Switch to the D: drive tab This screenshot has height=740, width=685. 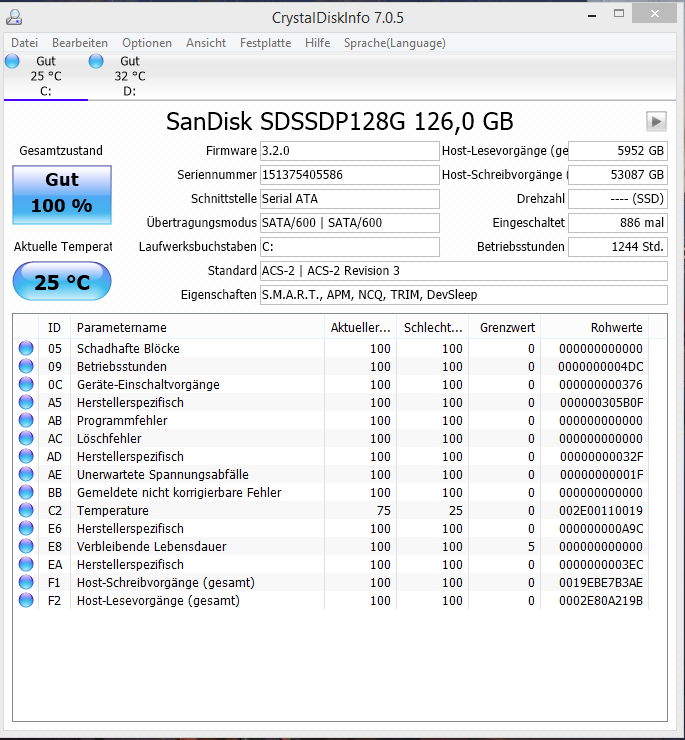point(130,76)
